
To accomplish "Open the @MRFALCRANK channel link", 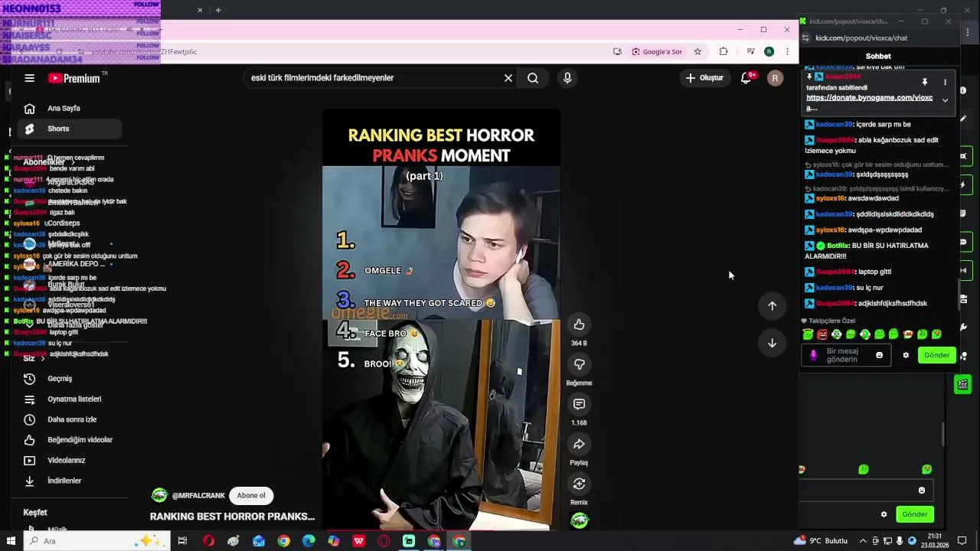I will 198,496.
